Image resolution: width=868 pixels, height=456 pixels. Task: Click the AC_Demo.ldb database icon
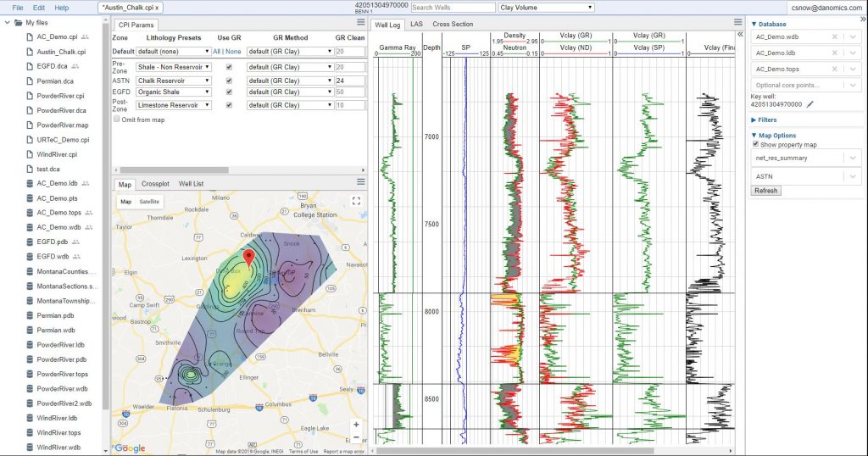tap(30, 183)
